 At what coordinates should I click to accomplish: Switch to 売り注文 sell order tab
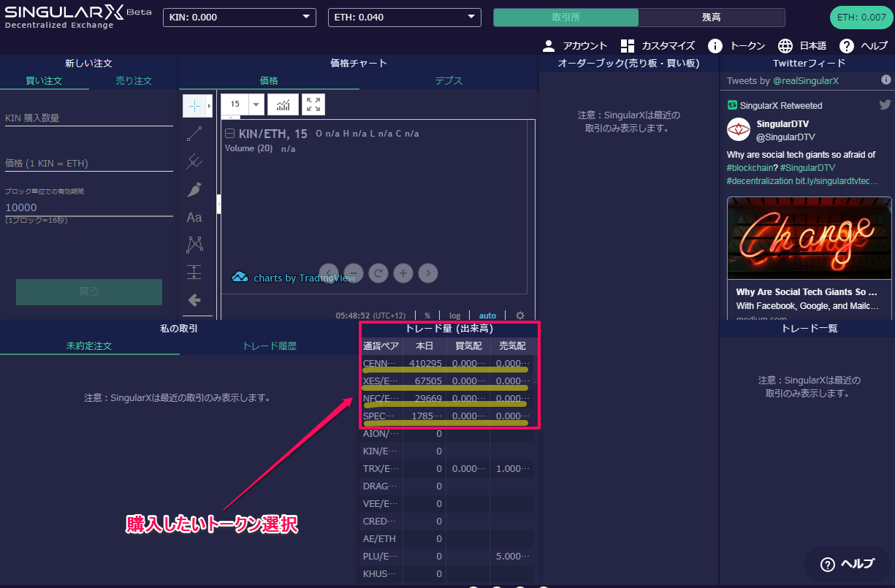coord(134,81)
